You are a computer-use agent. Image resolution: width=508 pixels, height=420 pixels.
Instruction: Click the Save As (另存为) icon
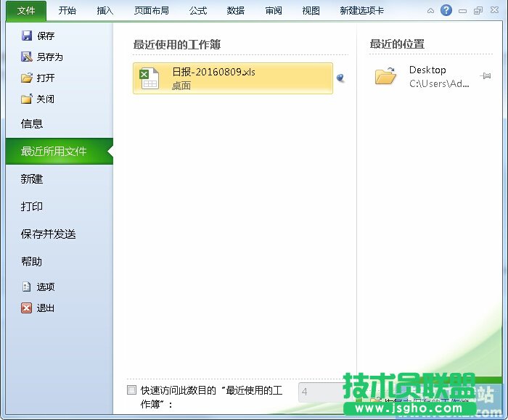[27, 57]
